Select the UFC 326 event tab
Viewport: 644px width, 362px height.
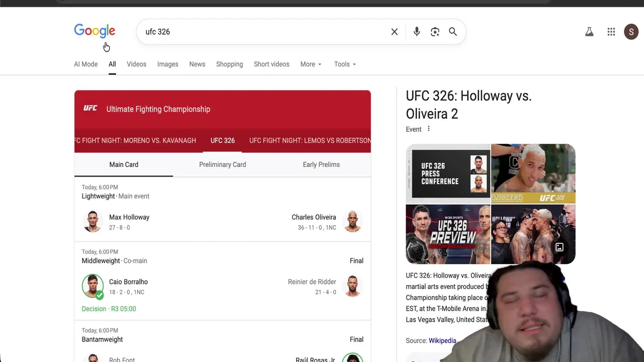pyautogui.click(x=222, y=140)
